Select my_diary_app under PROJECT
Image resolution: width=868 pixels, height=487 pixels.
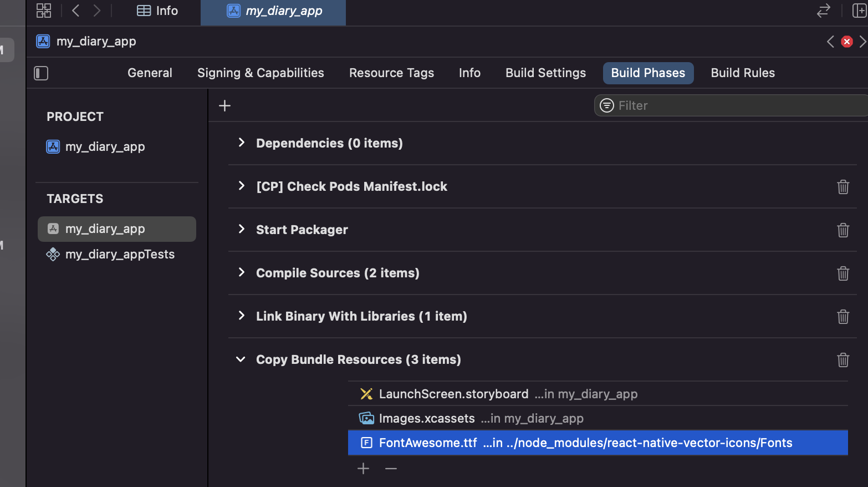point(95,147)
